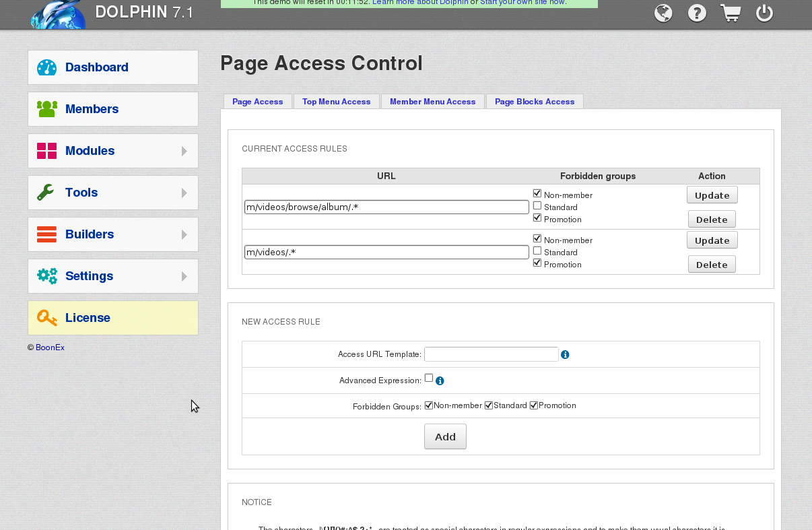Viewport: 812px width, 530px height.
Task: Focus the Access URL Template input field
Action: click(x=491, y=354)
